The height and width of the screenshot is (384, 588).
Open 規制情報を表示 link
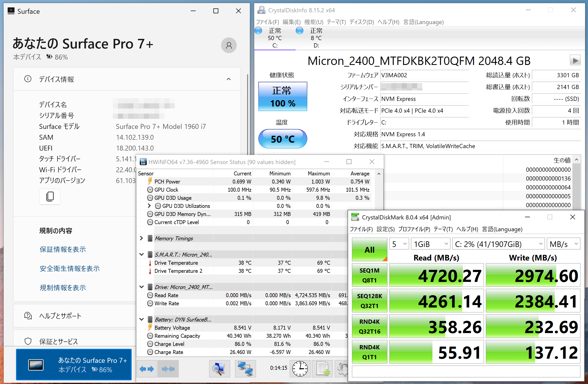point(63,288)
